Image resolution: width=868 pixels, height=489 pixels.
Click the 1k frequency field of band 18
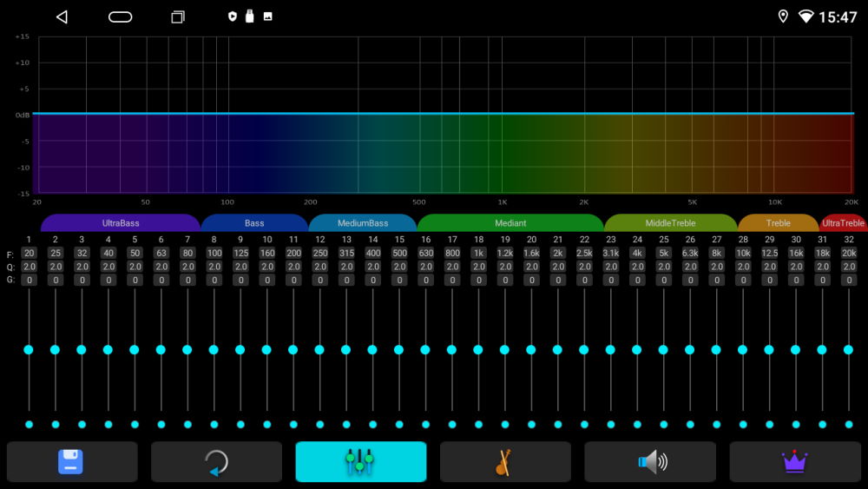478,254
